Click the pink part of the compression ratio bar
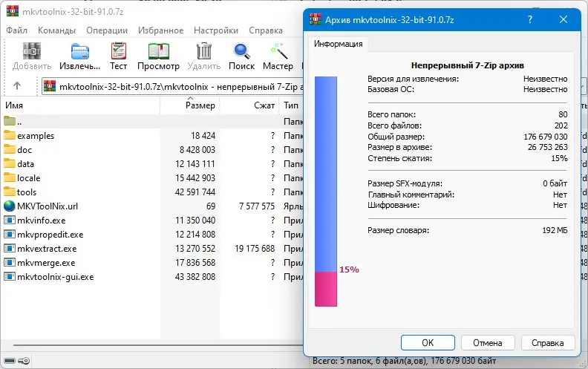 coord(326,289)
